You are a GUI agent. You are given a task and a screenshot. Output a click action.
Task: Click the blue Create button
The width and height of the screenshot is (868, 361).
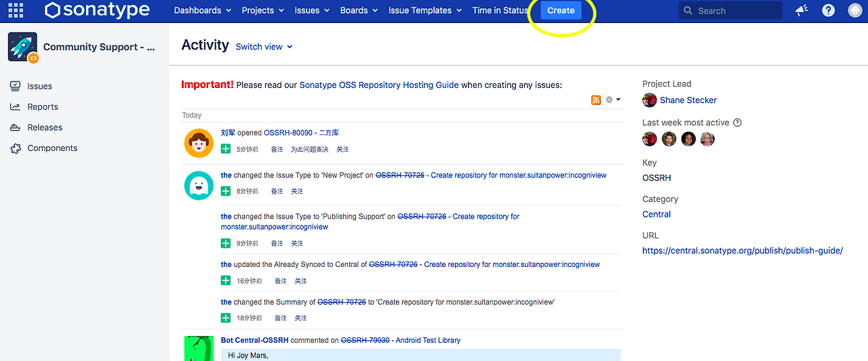click(561, 10)
